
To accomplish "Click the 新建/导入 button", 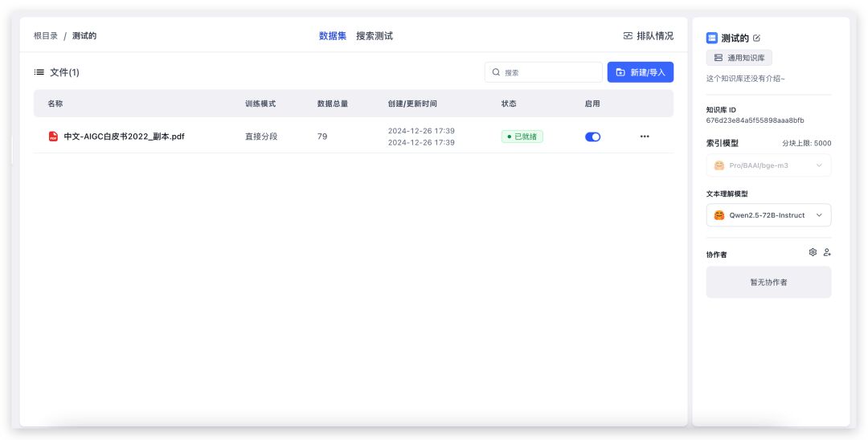I will (640, 72).
